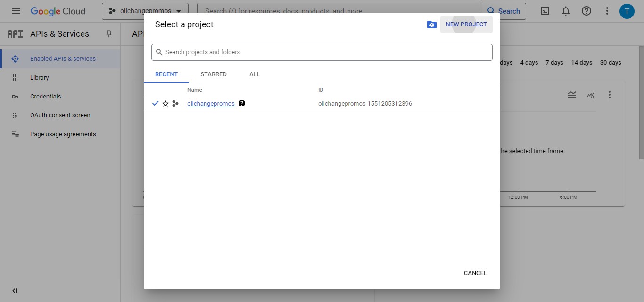The height and width of the screenshot is (302, 644).
Task: Create a new project
Action: click(466, 24)
